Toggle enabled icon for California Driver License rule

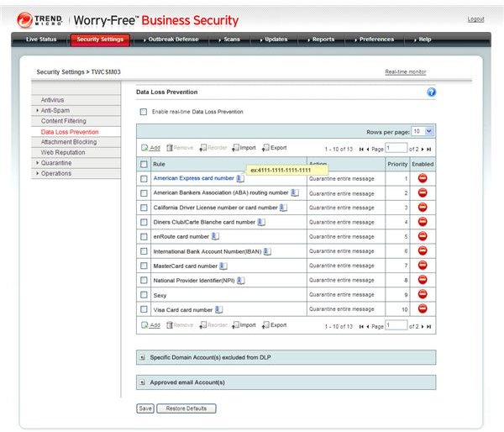[x=423, y=207]
